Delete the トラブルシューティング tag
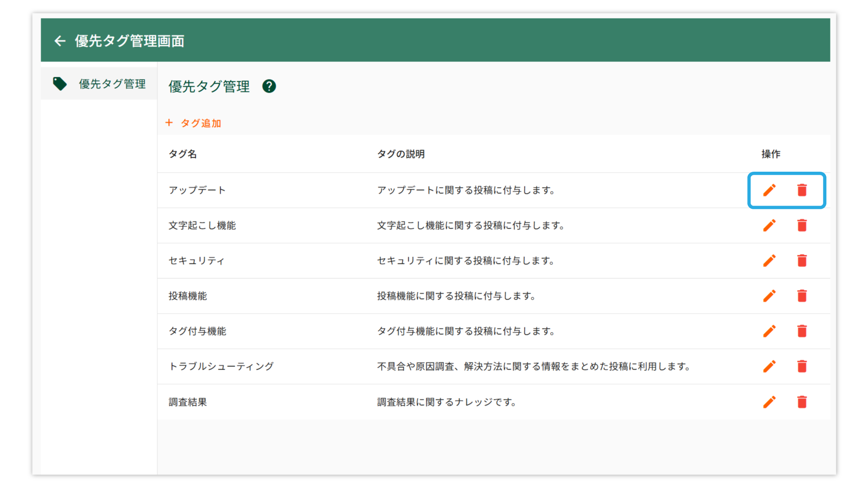868x488 pixels. 802,366
